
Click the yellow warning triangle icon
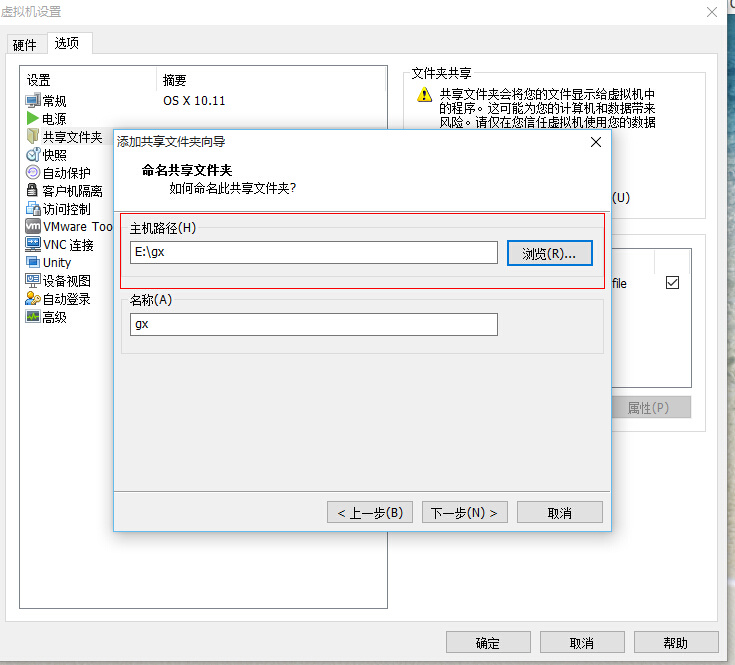click(x=424, y=94)
